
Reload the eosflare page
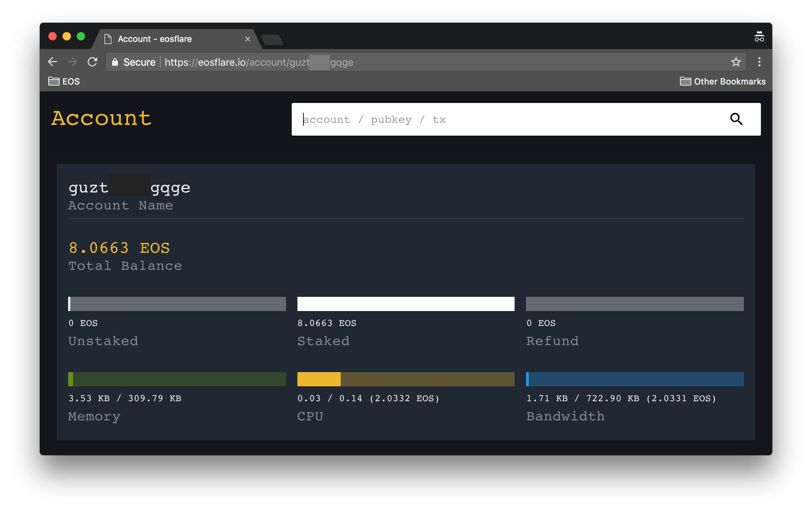click(x=93, y=62)
